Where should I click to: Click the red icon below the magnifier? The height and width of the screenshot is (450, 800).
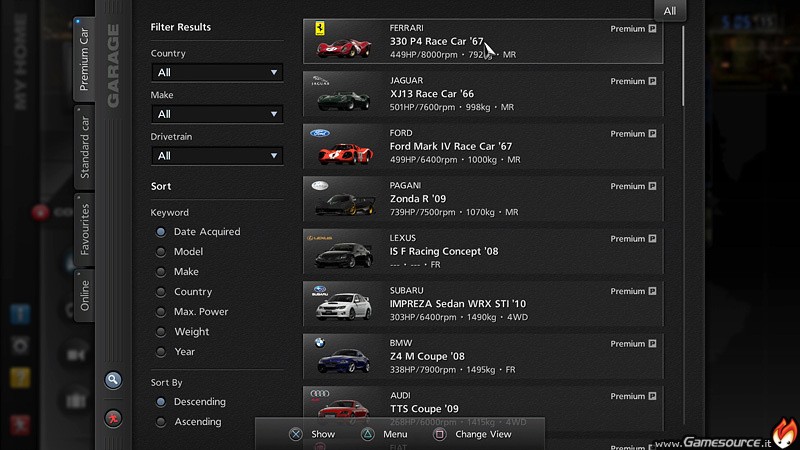pos(114,417)
